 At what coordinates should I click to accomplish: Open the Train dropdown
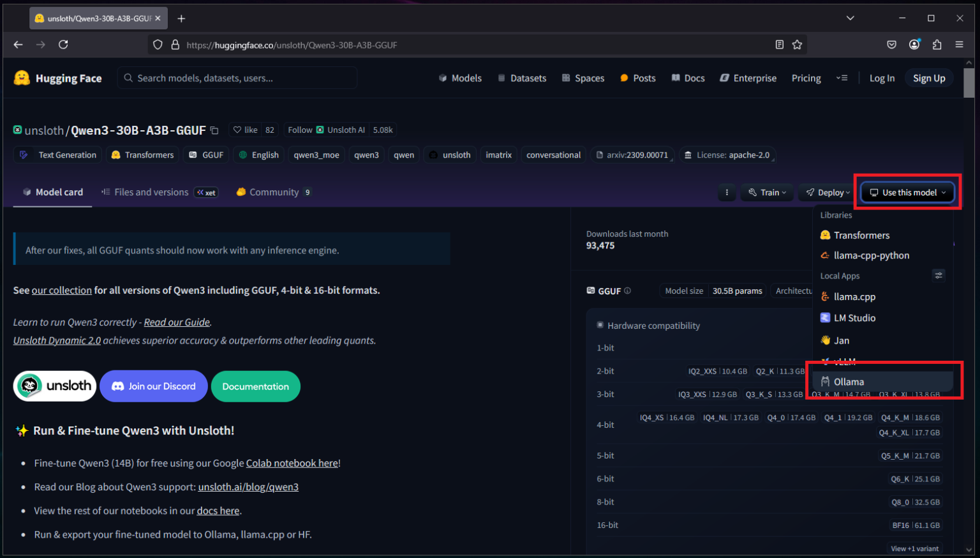coord(767,192)
